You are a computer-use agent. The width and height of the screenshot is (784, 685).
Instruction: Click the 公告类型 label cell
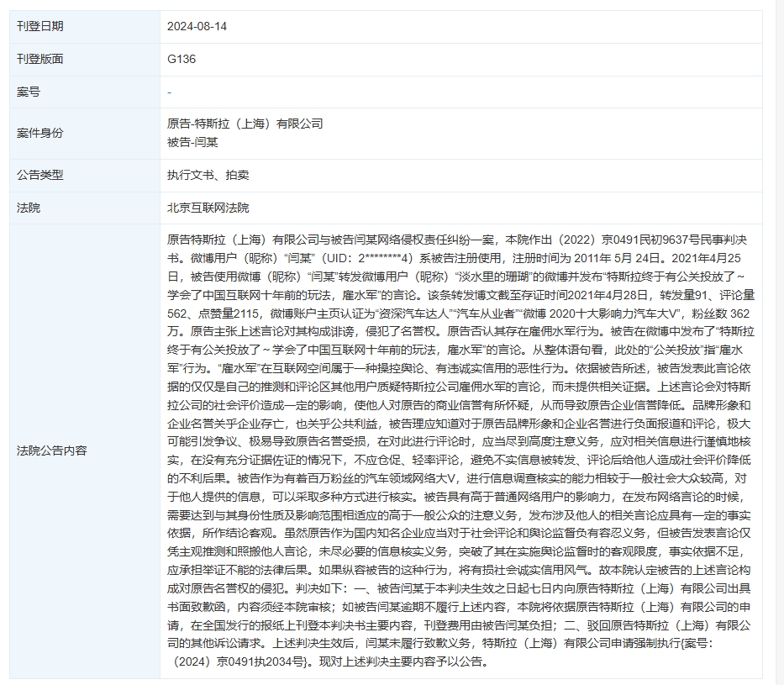click(x=85, y=176)
